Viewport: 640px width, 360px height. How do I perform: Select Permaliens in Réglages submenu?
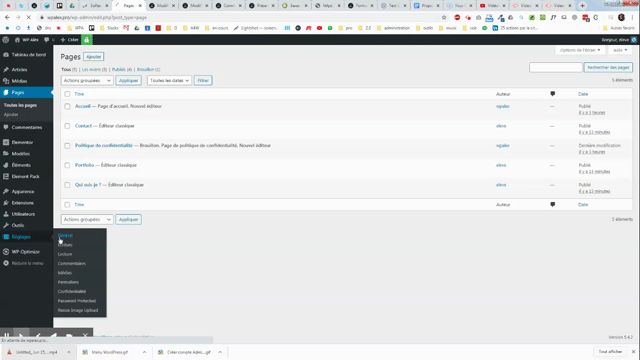pyautogui.click(x=68, y=282)
